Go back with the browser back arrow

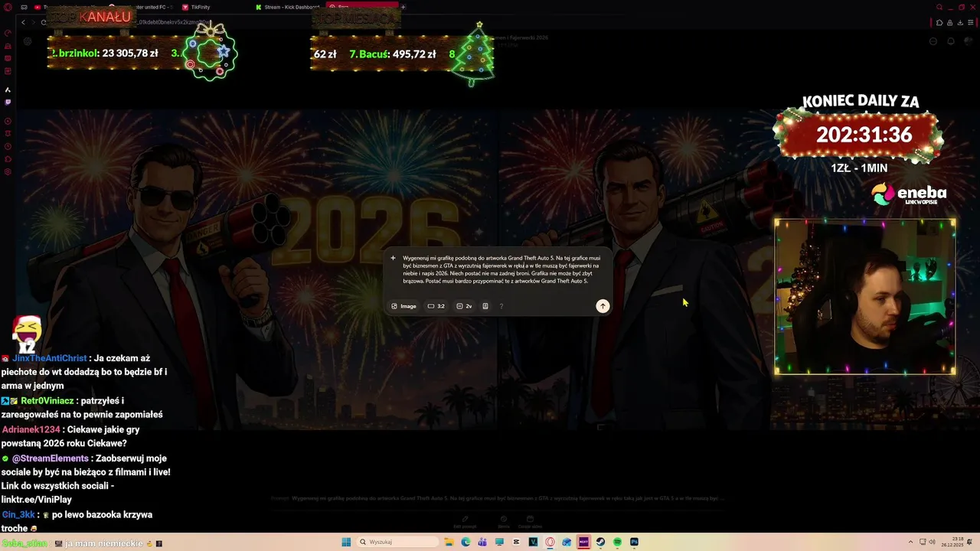[23, 22]
